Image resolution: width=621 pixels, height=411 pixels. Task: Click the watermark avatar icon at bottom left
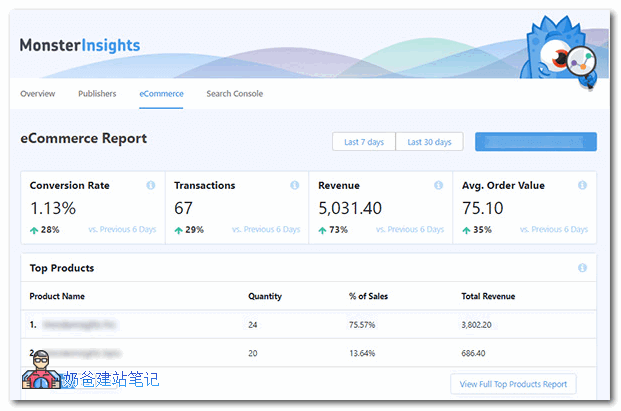[x=39, y=380]
